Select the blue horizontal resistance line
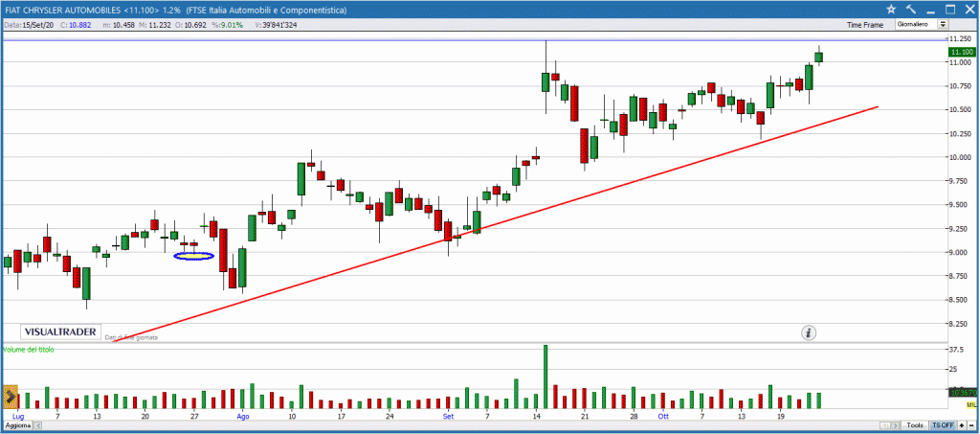This screenshot has width=980, height=434. point(475,40)
